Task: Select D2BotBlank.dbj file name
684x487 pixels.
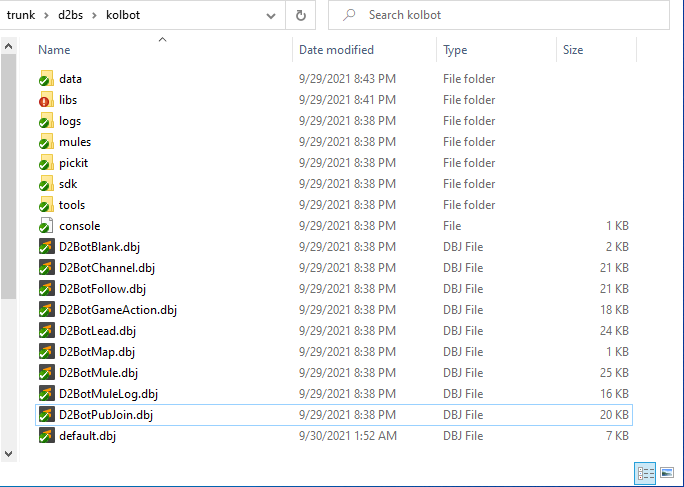Action: 99,247
